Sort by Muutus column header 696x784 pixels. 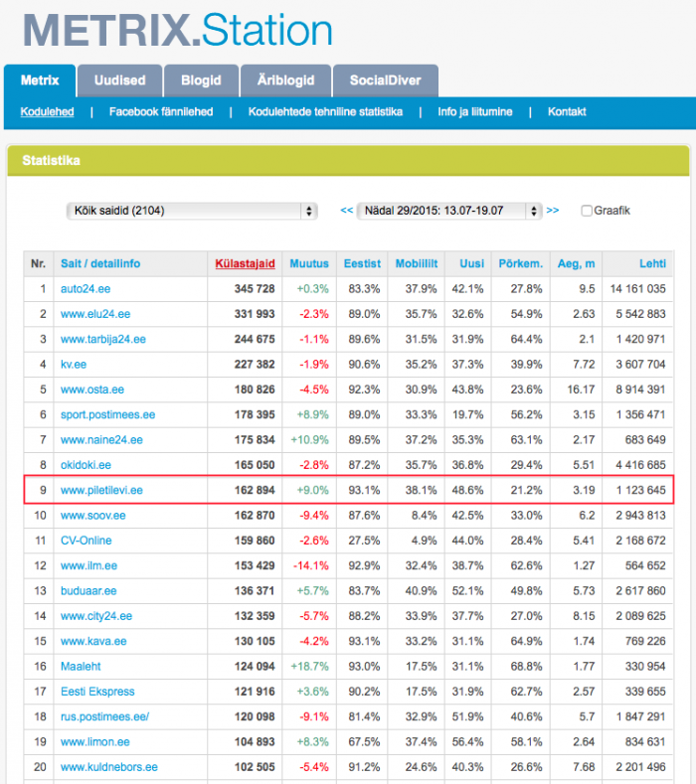click(309, 263)
